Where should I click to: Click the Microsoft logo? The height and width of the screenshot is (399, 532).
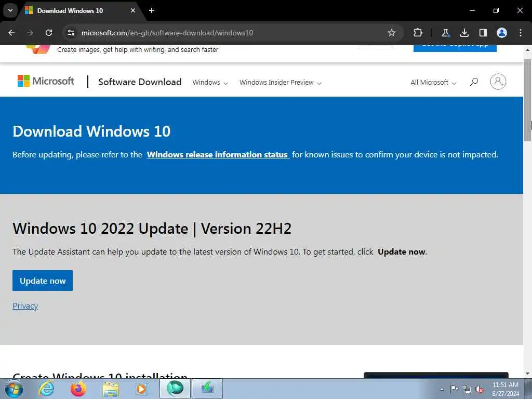tap(46, 81)
